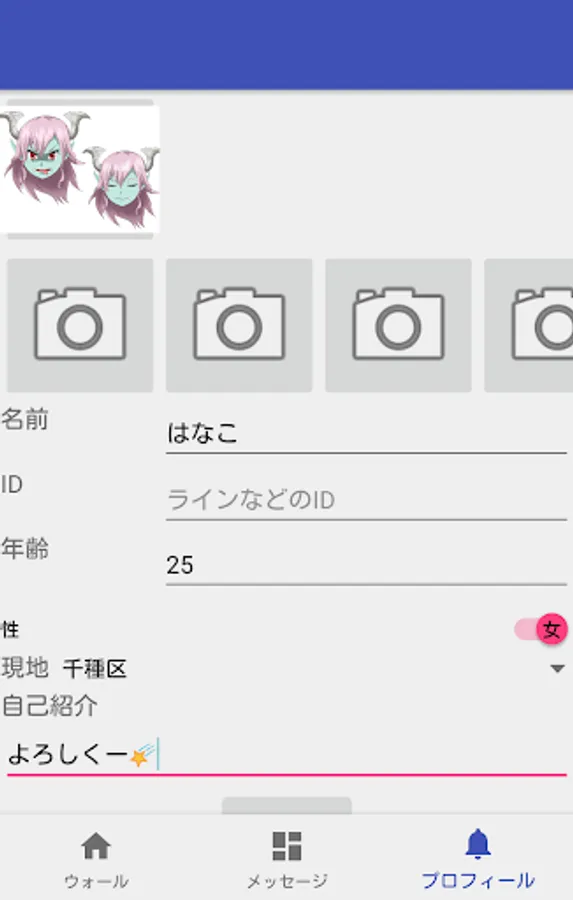
Task: Toggle the 性 gender switch
Action: pos(540,629)
